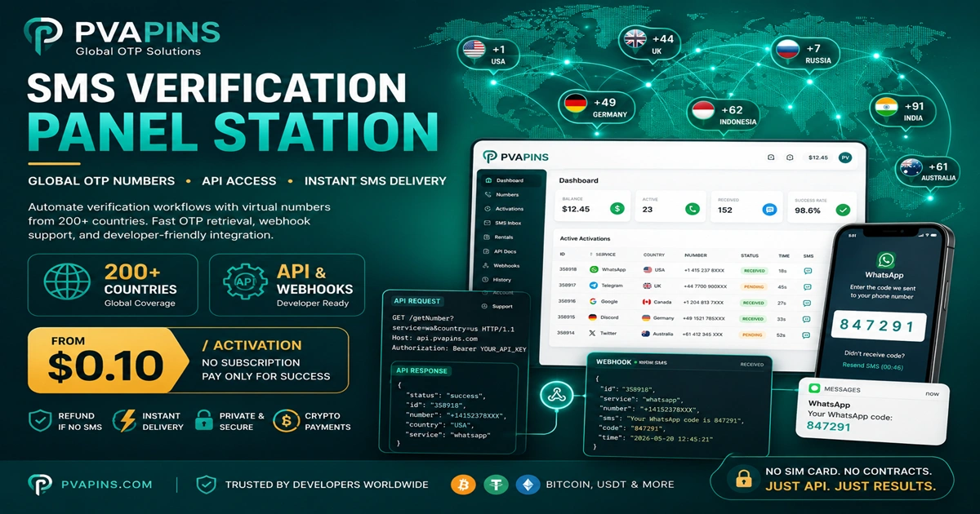Open SMS icon for the WhatsApp row
Image resolution: width=980 pixels, height=514 pixels.
[807, 270]
